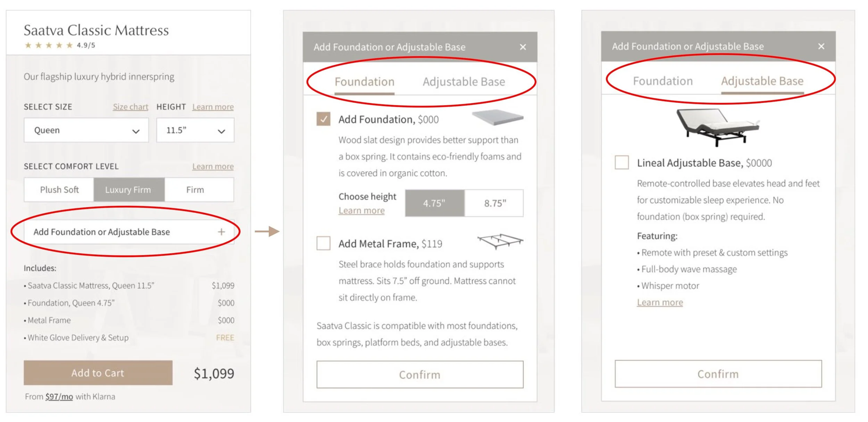Click the Add to Cart button

click(x=98, y=373)
